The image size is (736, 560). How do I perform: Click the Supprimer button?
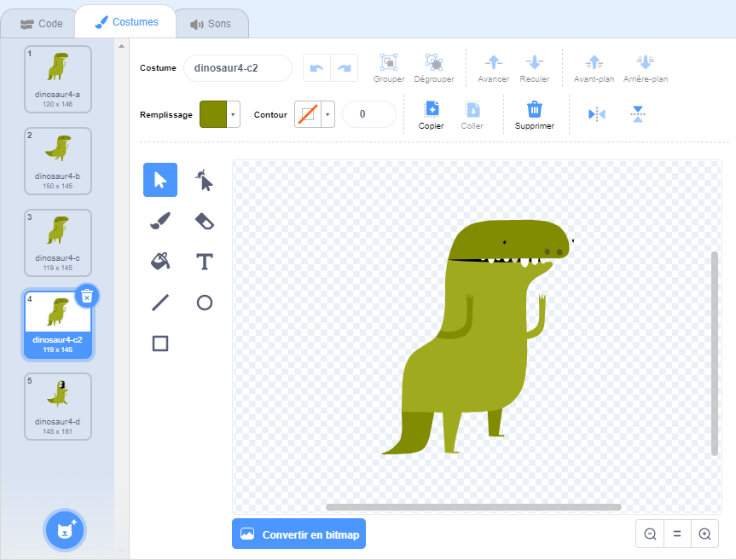tap(534, 114)
